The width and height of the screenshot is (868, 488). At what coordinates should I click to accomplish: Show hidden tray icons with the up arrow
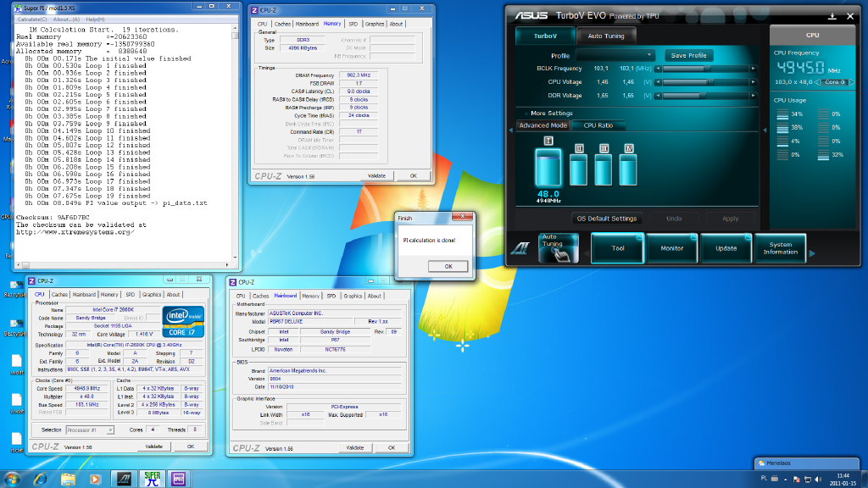(x=785, y=480)
